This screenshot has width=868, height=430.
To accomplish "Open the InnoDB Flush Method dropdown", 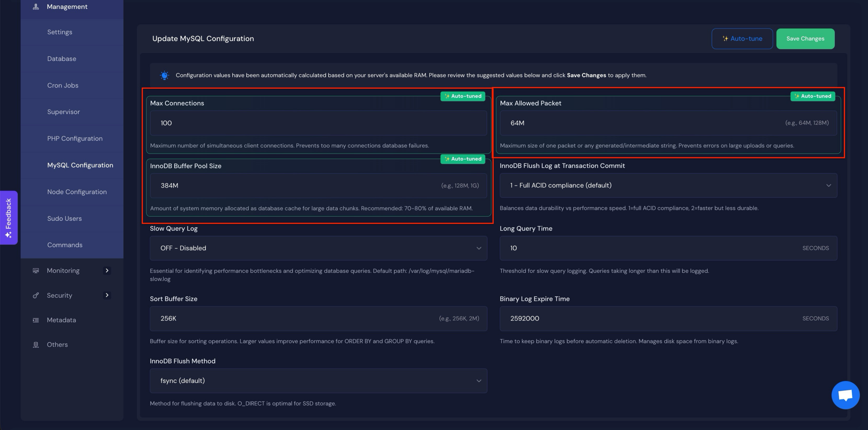I will [318, 381].
